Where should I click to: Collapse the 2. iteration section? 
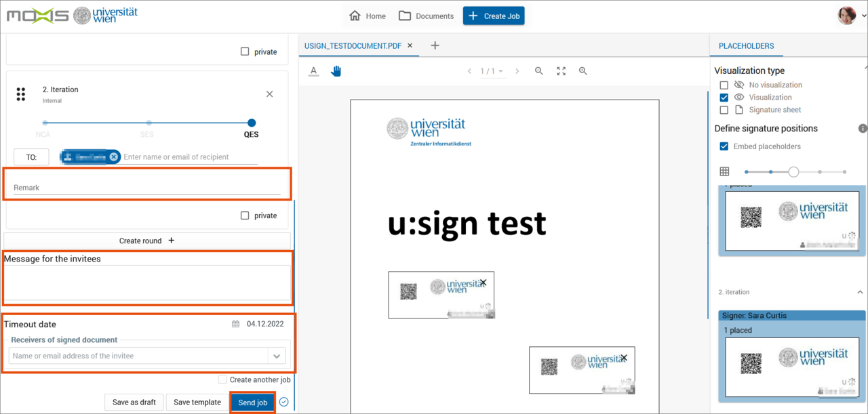pos(860,292)
